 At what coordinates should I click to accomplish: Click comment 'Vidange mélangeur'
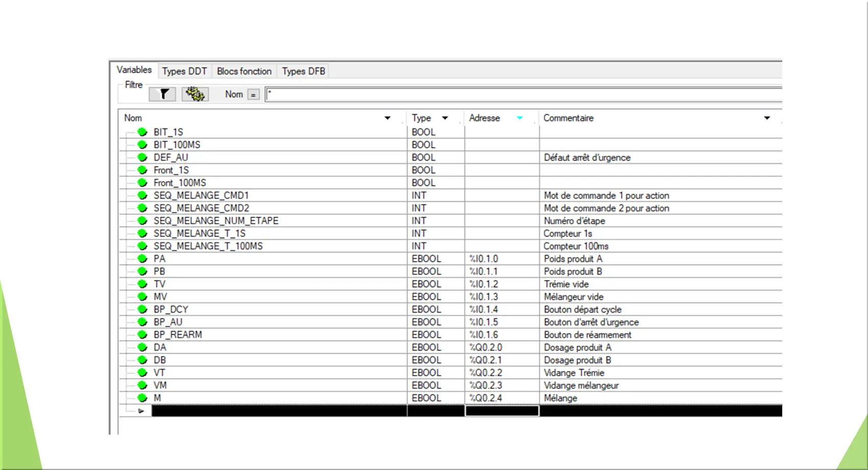coord(581,386)
